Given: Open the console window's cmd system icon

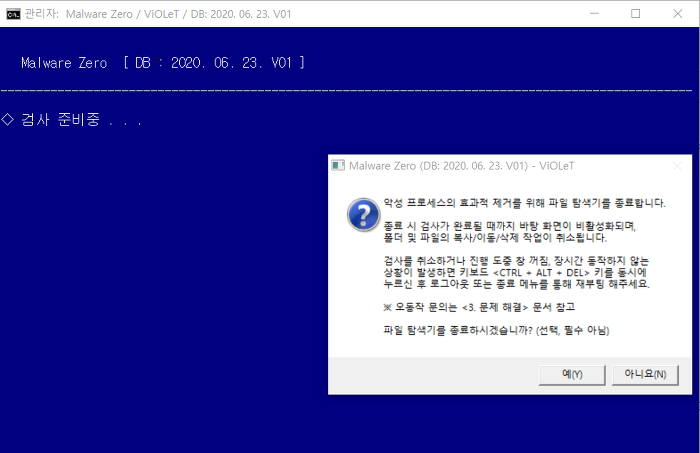Looking at the screenshot, I should pos(13,14).
